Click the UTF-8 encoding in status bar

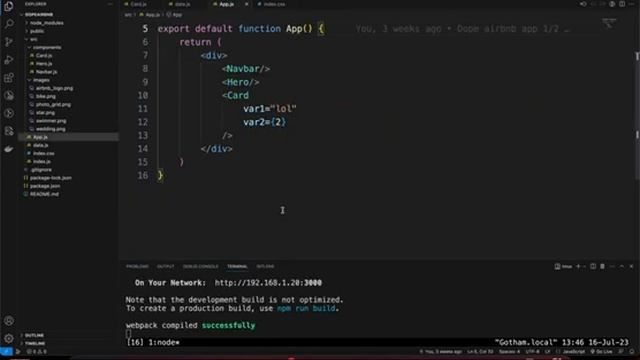[532, 351]
